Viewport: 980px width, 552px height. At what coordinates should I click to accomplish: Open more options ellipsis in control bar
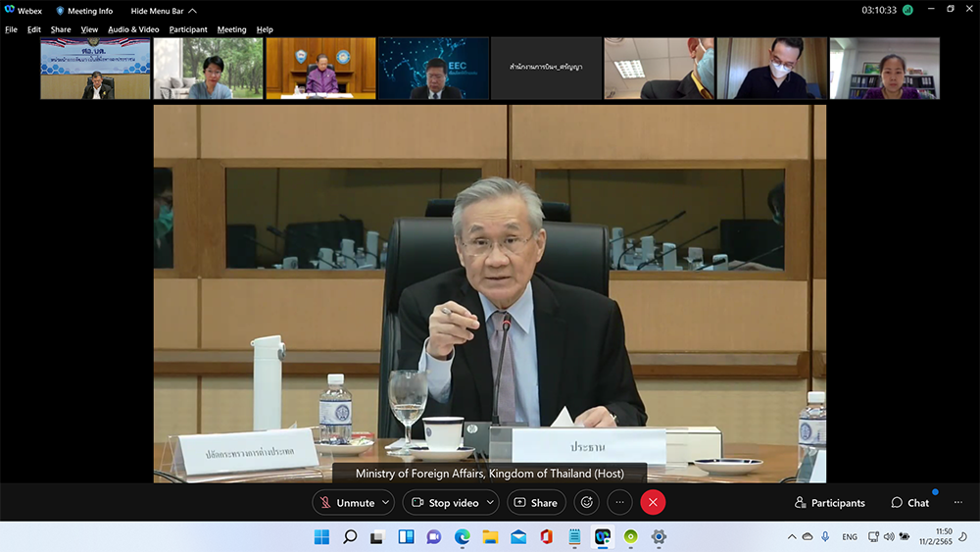619,503
